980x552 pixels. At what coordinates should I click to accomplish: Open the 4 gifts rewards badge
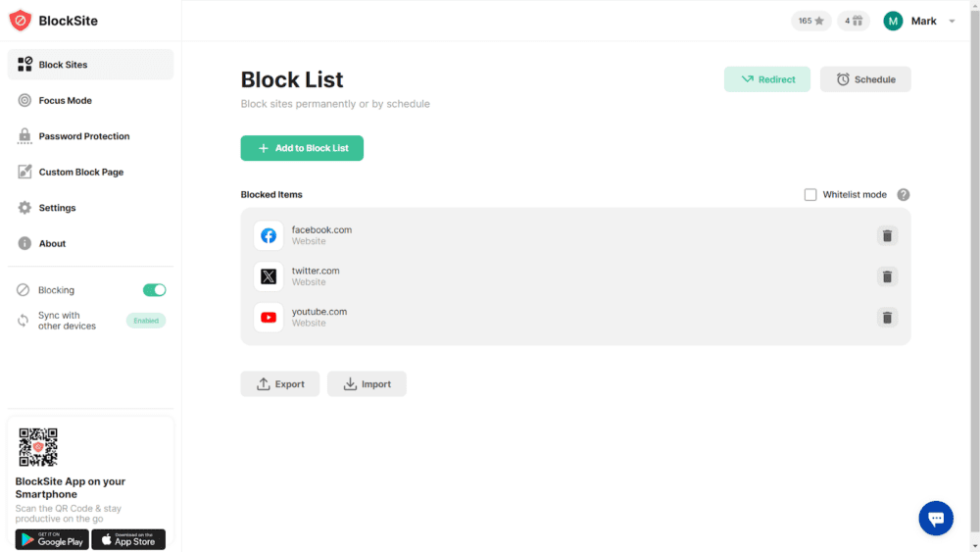[854, 21]
